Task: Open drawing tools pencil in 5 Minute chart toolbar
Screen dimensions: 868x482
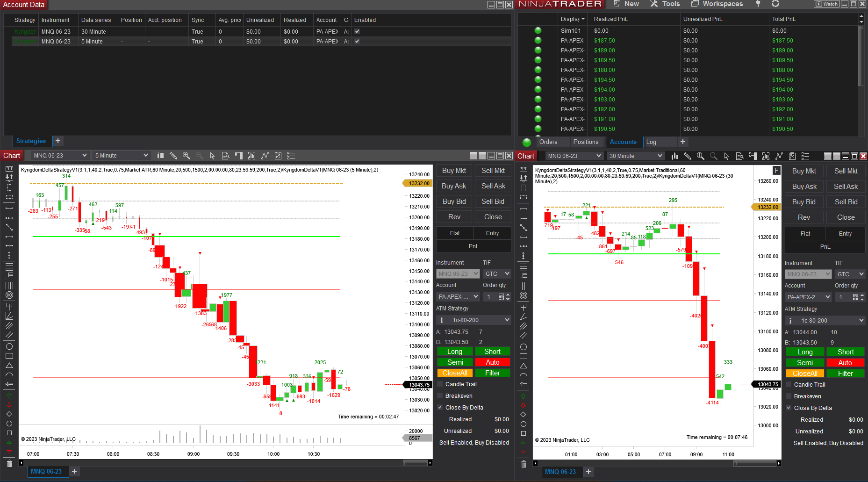Action: 173,156
